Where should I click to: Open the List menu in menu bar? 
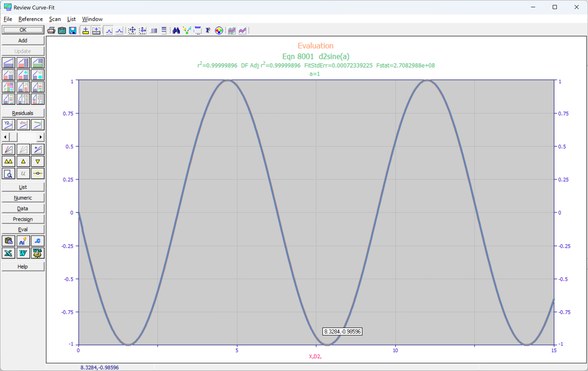tap(71, 19)
